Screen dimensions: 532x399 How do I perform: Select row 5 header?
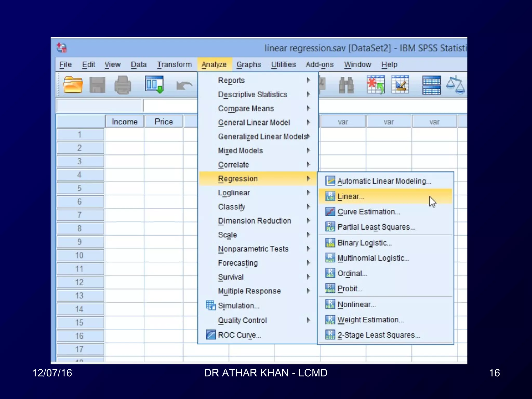pyautogui.click(x=79, y=188)
